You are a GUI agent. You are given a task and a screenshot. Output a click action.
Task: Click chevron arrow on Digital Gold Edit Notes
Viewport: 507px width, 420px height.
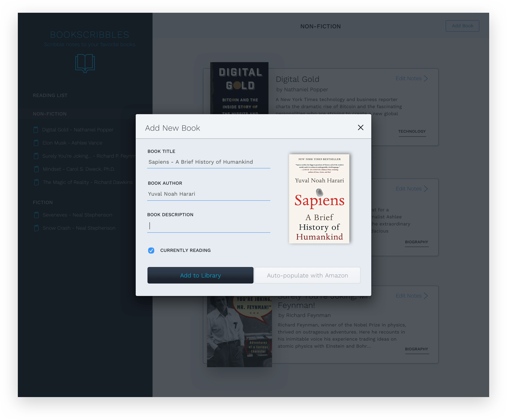[426, 78]
